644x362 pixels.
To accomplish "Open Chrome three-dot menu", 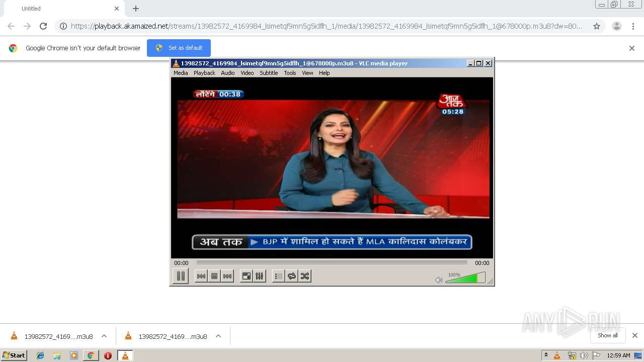I will point(633,26).
